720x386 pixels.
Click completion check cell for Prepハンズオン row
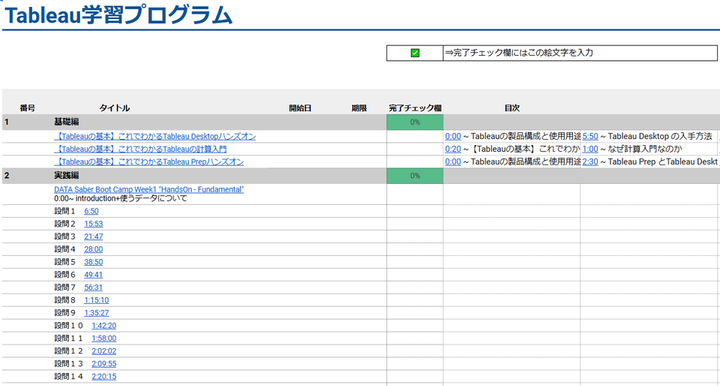pyautogui.click(x=415, y=162)
